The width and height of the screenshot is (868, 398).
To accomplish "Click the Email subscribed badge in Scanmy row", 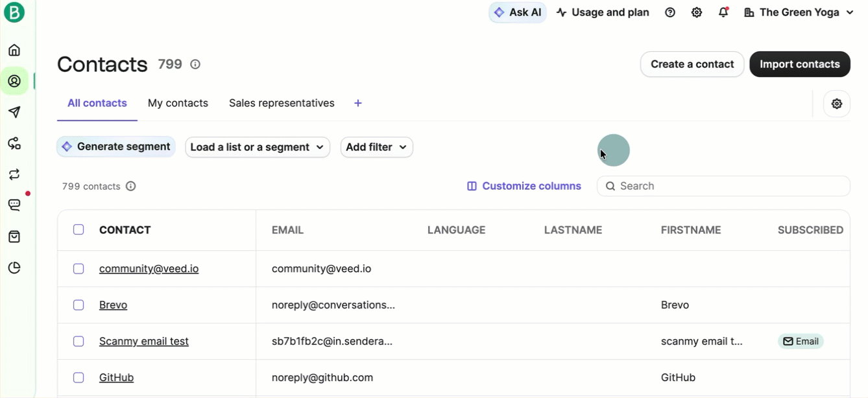I will point(801,341).
